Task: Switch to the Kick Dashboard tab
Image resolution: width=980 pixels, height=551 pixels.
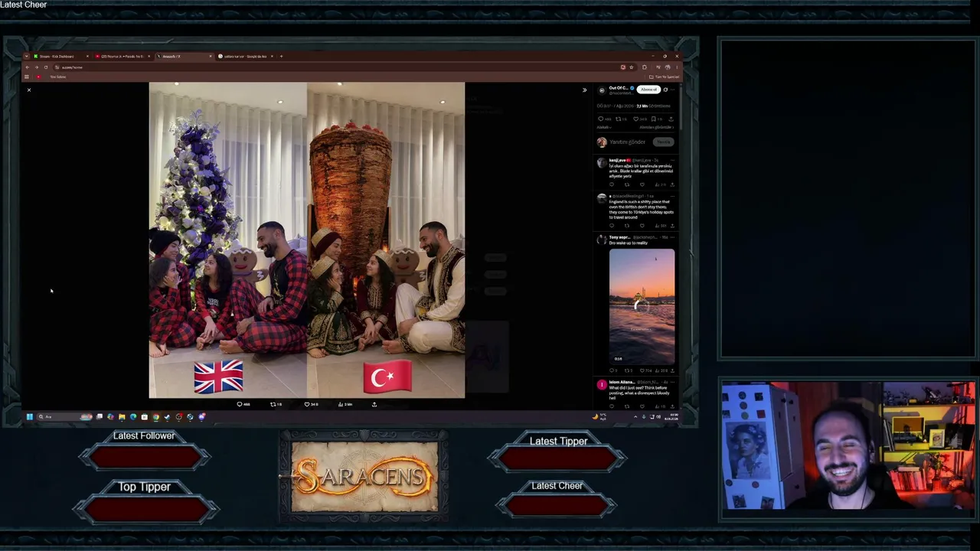Action: 60,56
